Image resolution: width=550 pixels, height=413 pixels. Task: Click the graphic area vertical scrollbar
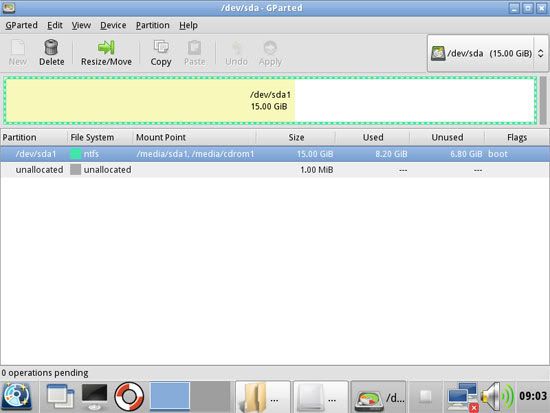click(x=543, y=100)
